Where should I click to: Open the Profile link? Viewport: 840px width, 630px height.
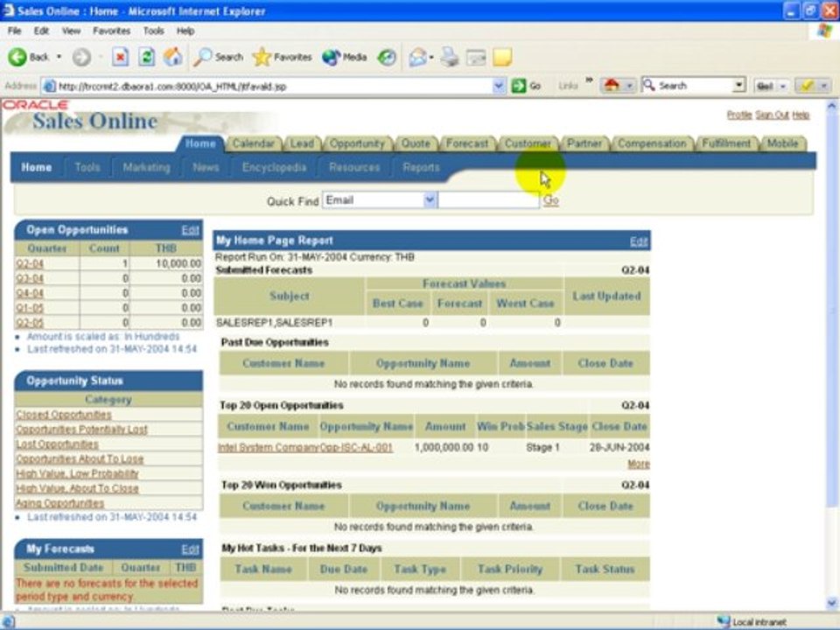pos(739,115)
